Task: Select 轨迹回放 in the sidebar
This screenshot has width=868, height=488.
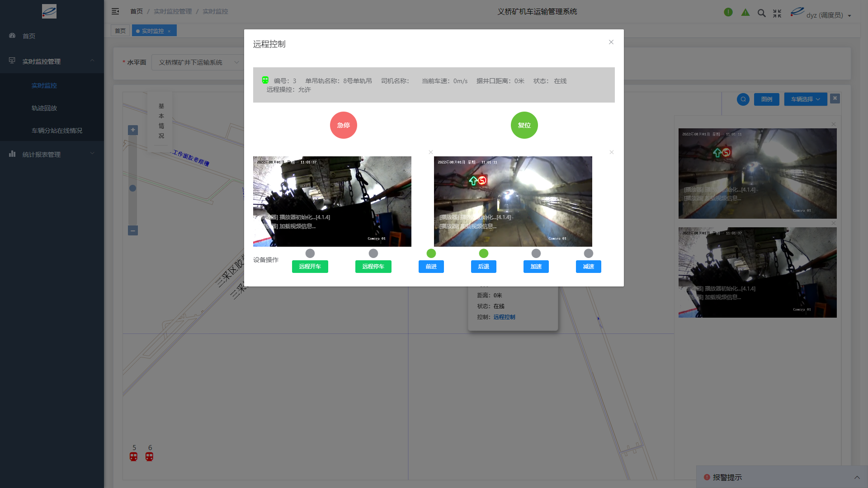Action: 44,108
